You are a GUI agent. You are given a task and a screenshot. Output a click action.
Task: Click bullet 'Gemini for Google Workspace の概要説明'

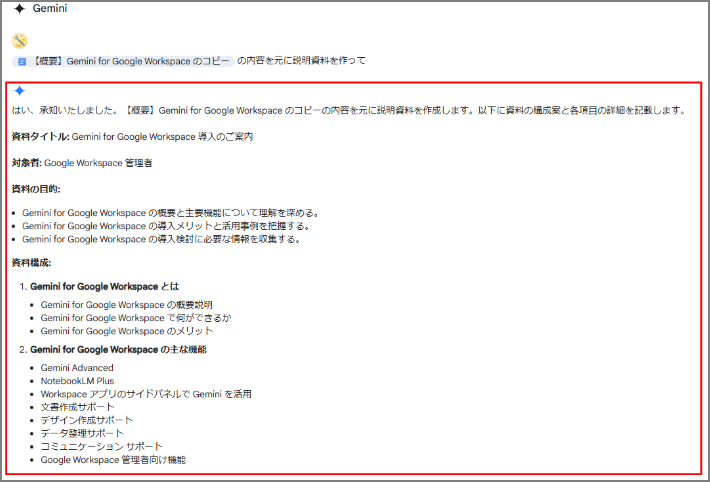point(127,305)
